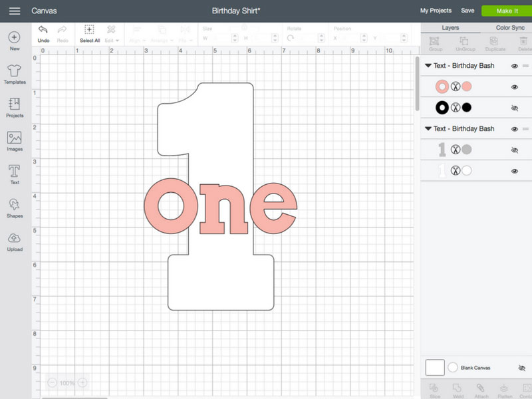The width and height of the screenshot is (532, 399).
Task: Select the black O layer thumbnail
Action: click(442, 108)
